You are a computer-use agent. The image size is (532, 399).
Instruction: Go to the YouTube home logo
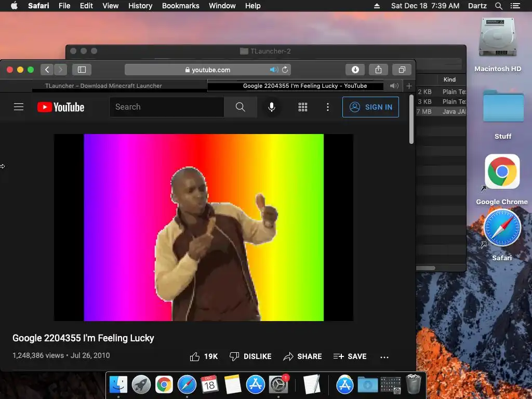[x=61, y=107]
